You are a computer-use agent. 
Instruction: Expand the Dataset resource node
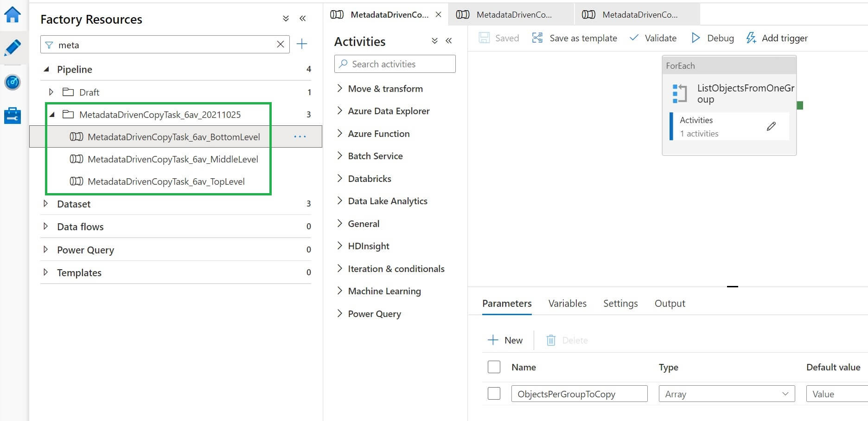45,203
